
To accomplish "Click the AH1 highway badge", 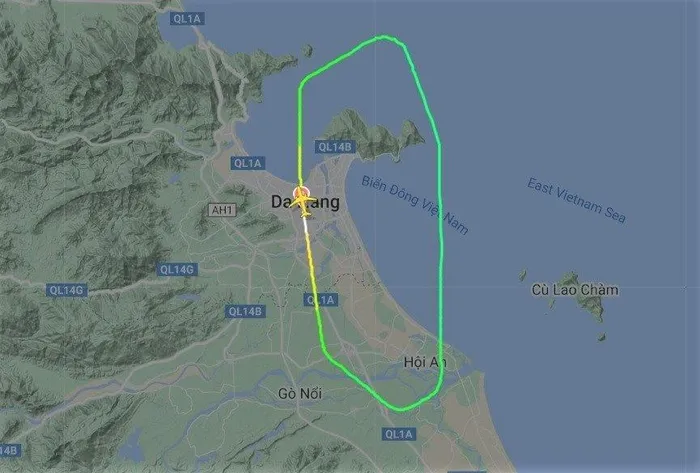I will pyautogui.click(x=222, y=210).
